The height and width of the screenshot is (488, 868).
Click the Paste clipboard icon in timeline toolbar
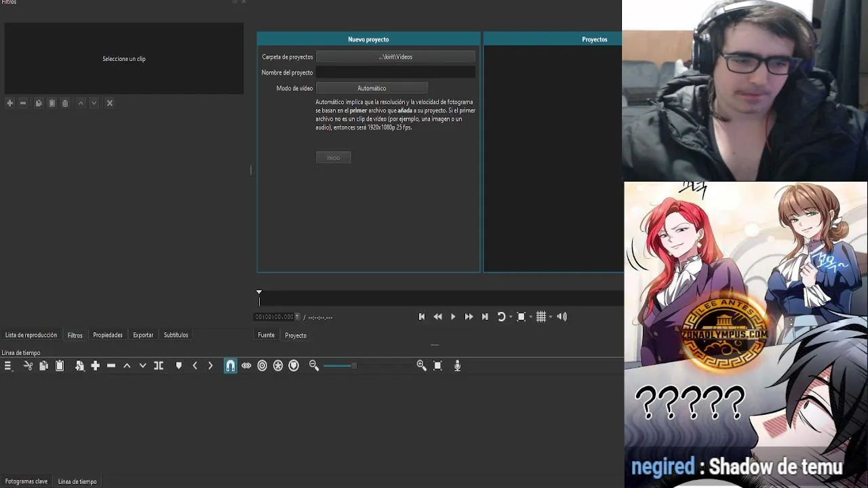pos(60,366)
